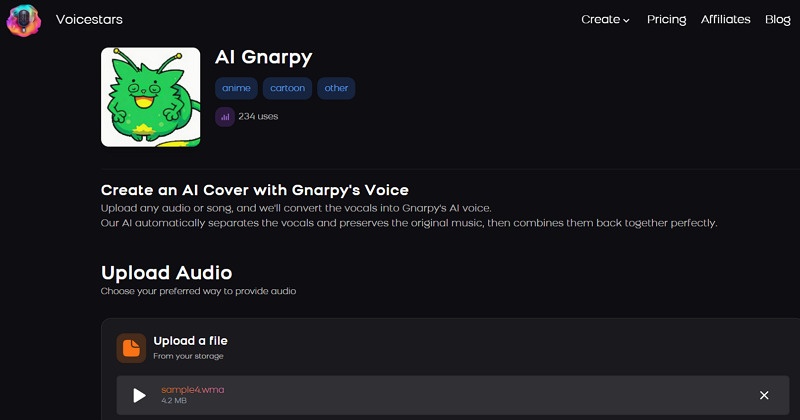Select the other tag
The width and height of the screenshot is (800, 420).
336,88
